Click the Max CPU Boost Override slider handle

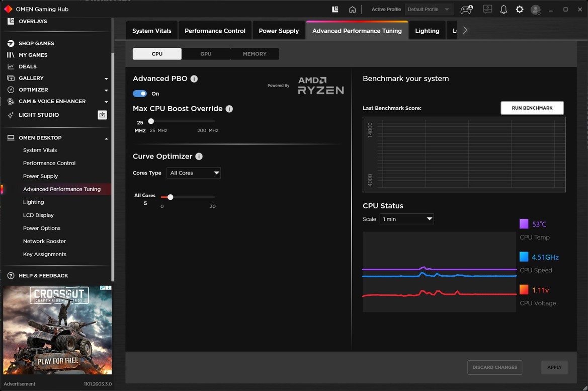(x=151, y=121)
